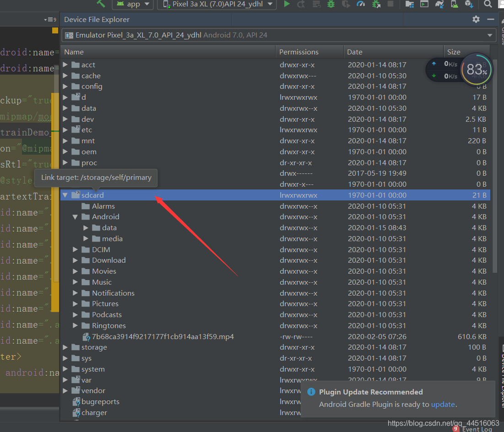Sort by the Date column header
The image size is (504, 432).
click(x=394, y=52)
